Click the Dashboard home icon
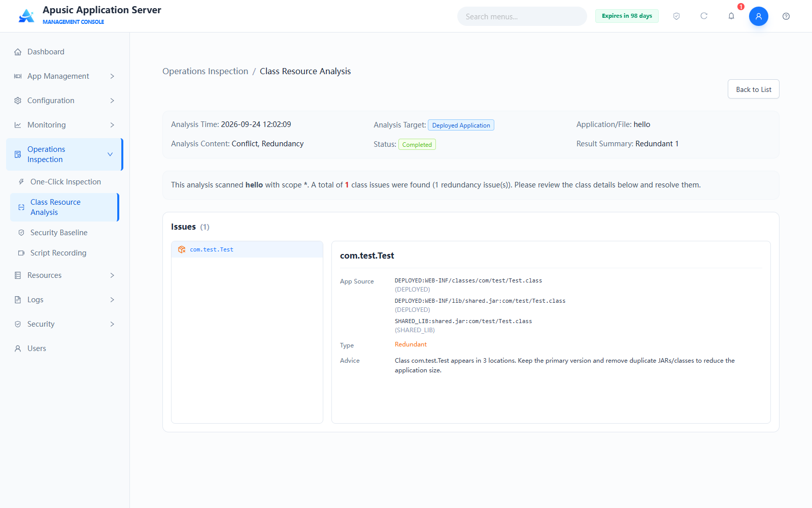Viewport: 812px width, 508px height. 18,52
